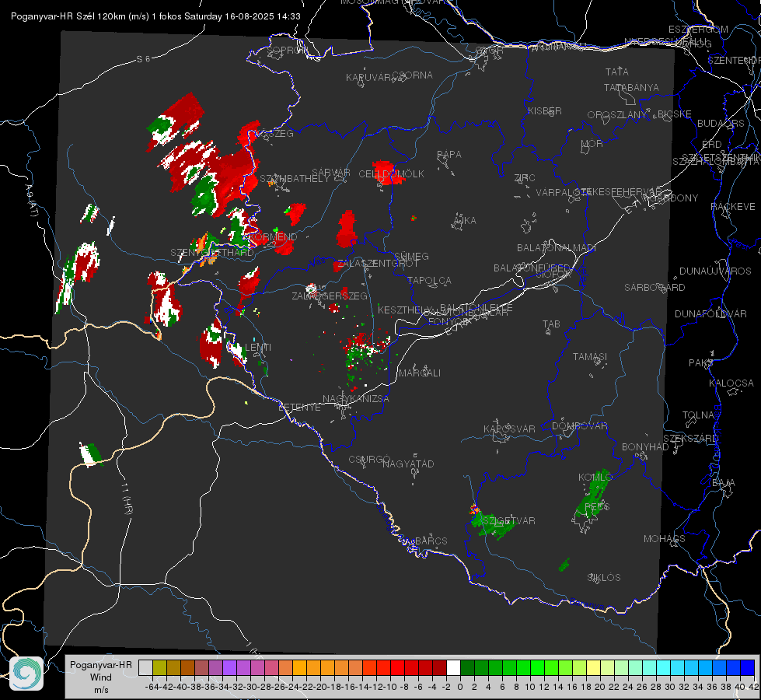Click the KORMEND town label

(x=273, y=237)
